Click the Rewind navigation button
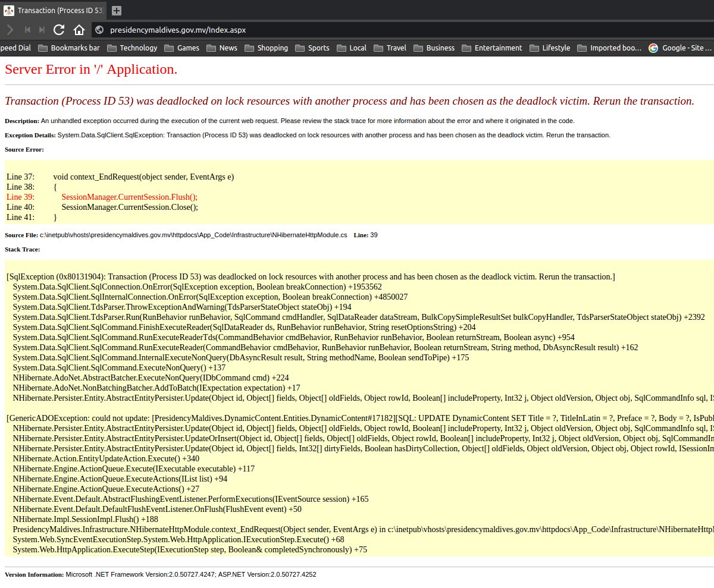 pyautogui.click(x=27, y=30)
